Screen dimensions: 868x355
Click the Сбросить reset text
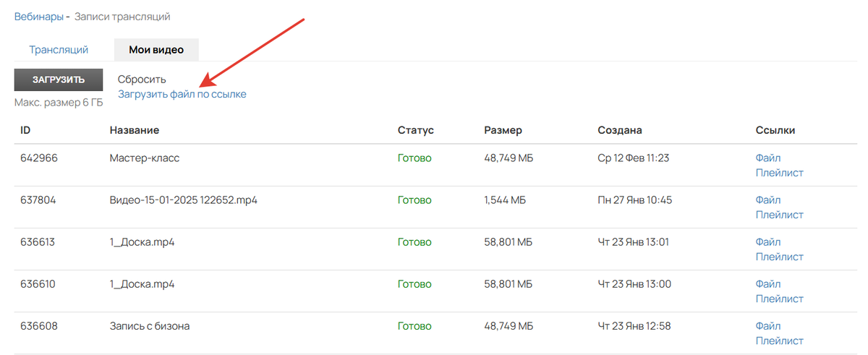(142, 80)
